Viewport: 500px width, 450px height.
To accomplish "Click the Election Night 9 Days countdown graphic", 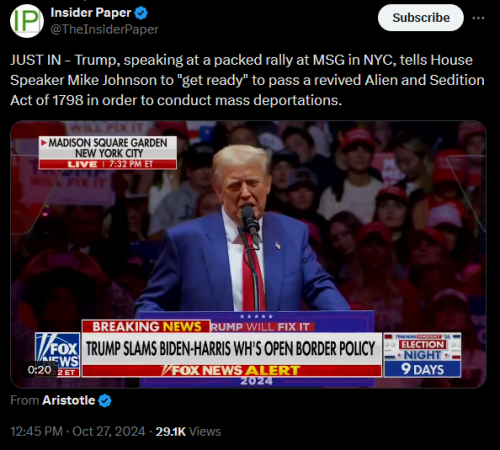I will (x=422, y=355).
